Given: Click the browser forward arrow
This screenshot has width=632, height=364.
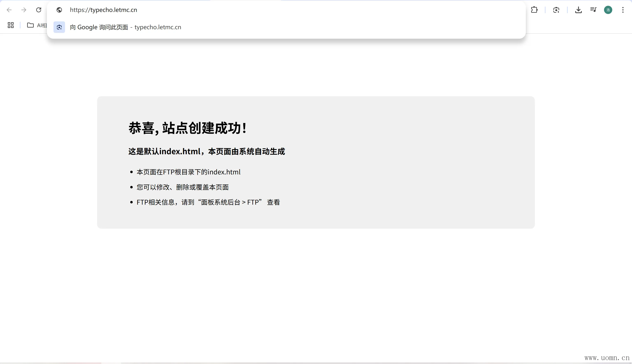Looking at the screenshot, I should point(24,10).
